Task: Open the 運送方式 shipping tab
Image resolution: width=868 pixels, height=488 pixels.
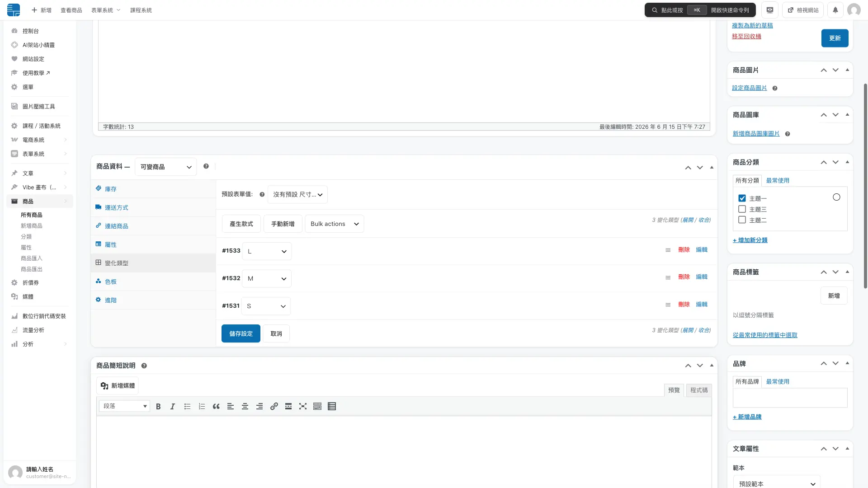Action: 153,207
